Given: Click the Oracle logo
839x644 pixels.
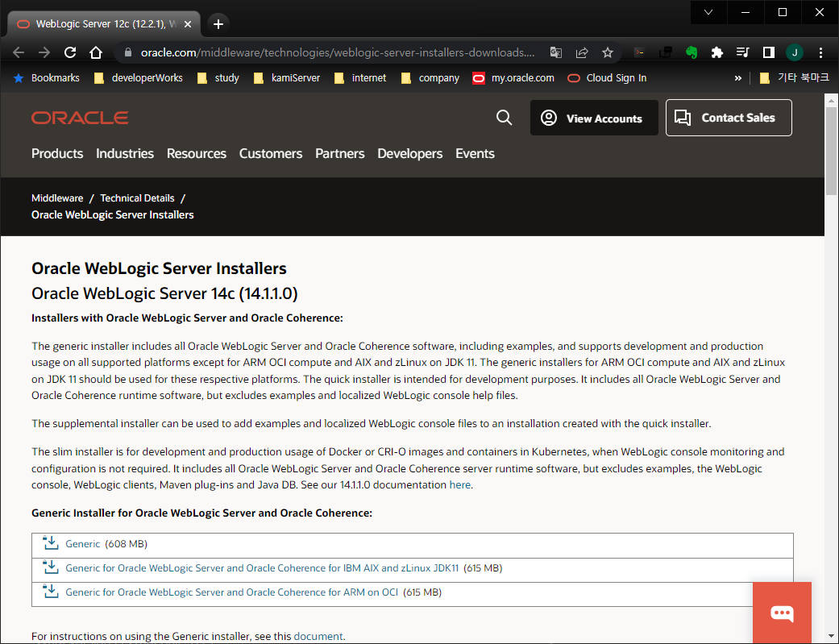Looking at the screenshot, I should 80,118.
